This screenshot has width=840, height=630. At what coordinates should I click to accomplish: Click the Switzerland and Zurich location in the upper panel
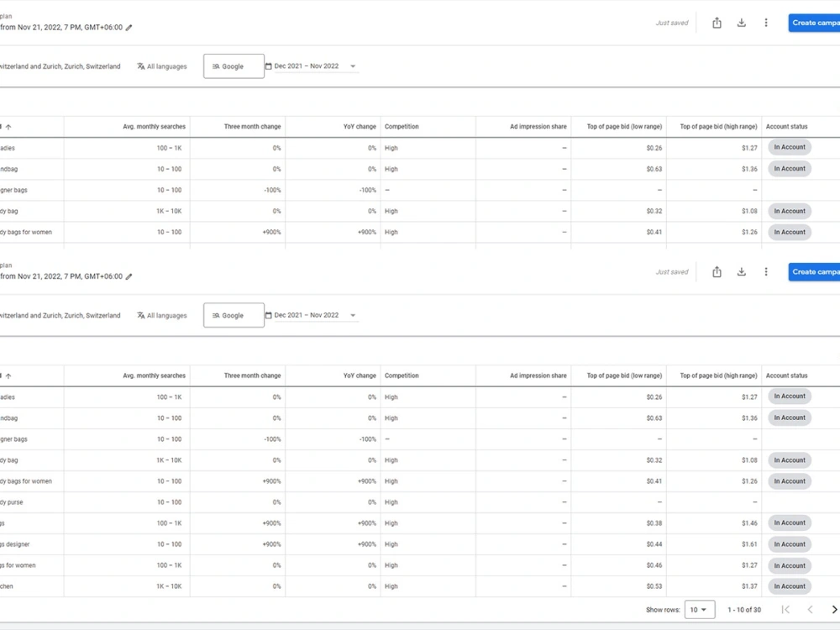click(60, 66)
